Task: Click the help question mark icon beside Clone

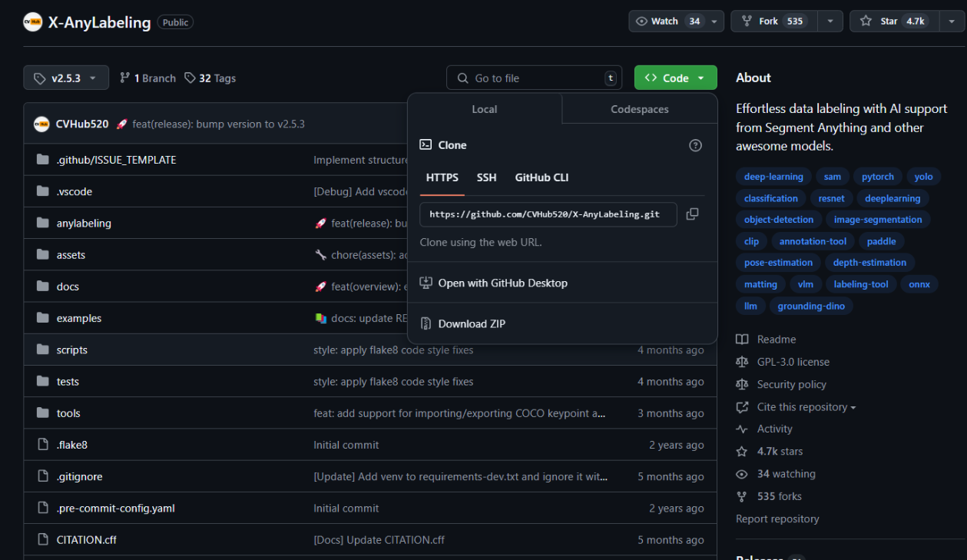Action: tap(695, 145)
